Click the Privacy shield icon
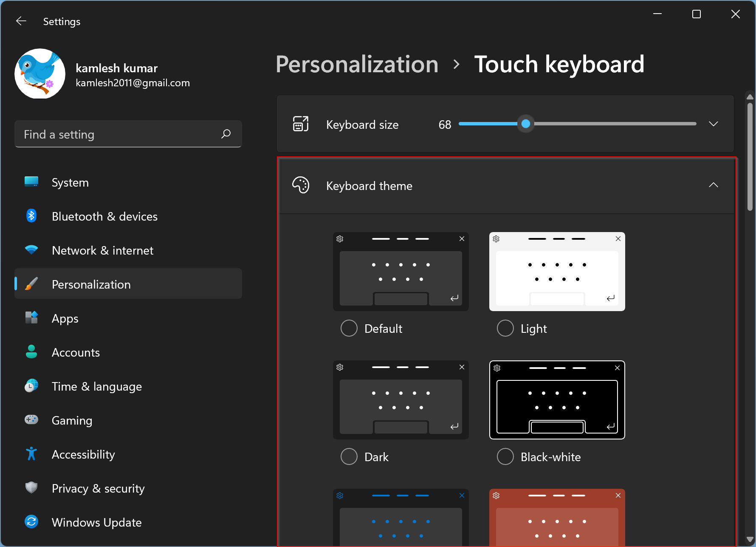 (x=31, y=487)
